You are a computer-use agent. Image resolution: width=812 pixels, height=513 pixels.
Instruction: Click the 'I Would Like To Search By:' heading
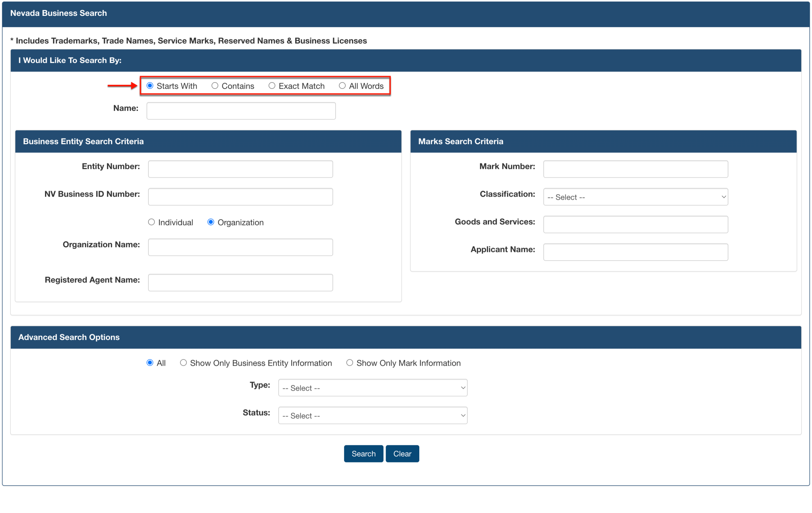(x=70, y=60)
